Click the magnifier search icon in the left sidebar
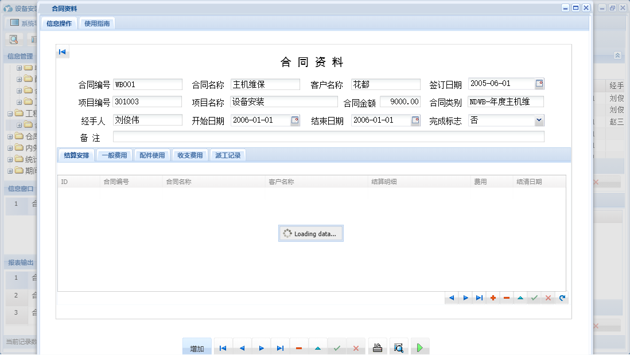The image size is (630, 364). pyautogui.click(x=14, y=39)
